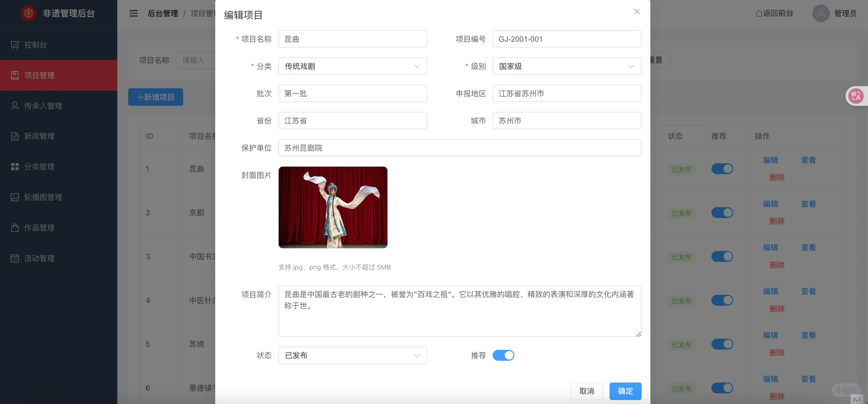Open 活动管理 in the sidebar
Viewport: 868px width, 404px height.
click(39, 258)
